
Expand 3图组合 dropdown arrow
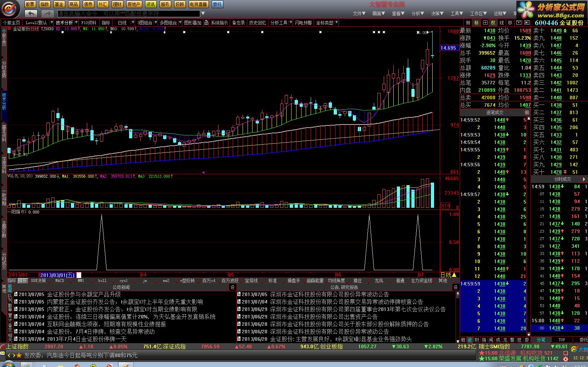[x=155, y=23]
